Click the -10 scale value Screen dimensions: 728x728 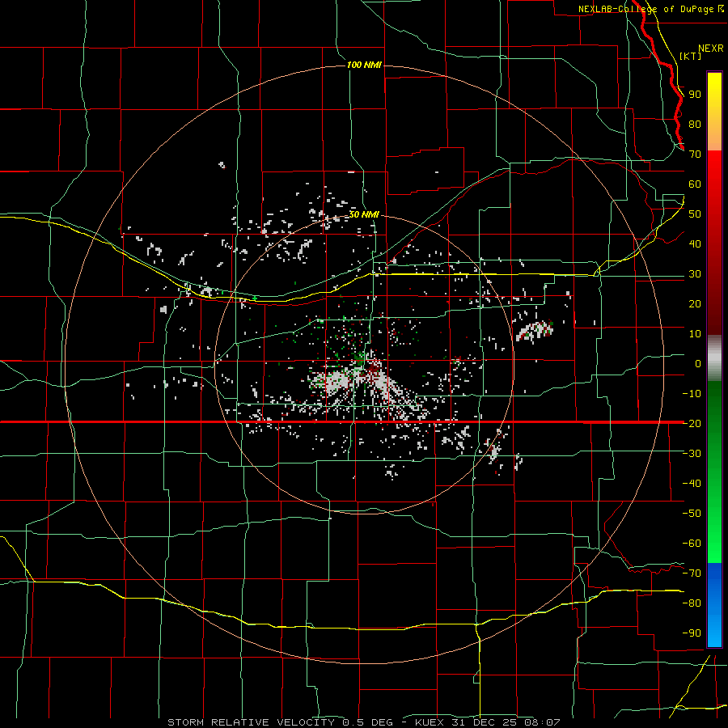(692, 394)
